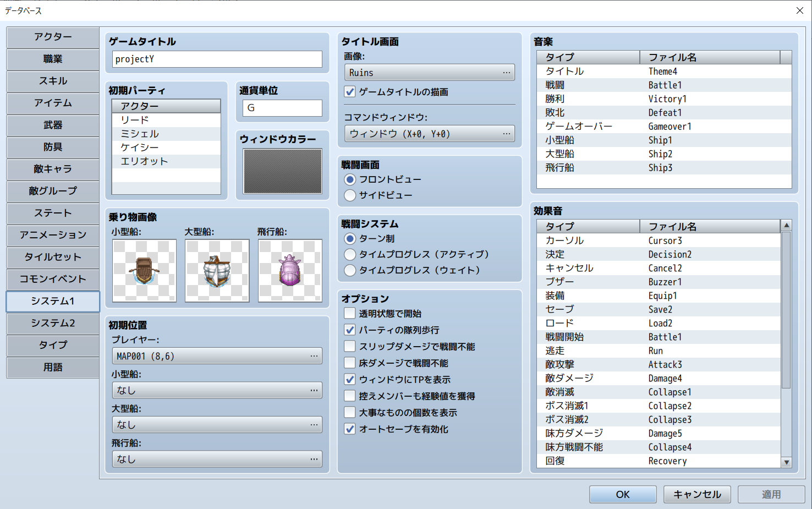
Task: Click the キャンセル button
Action: [x=697, y=495]
